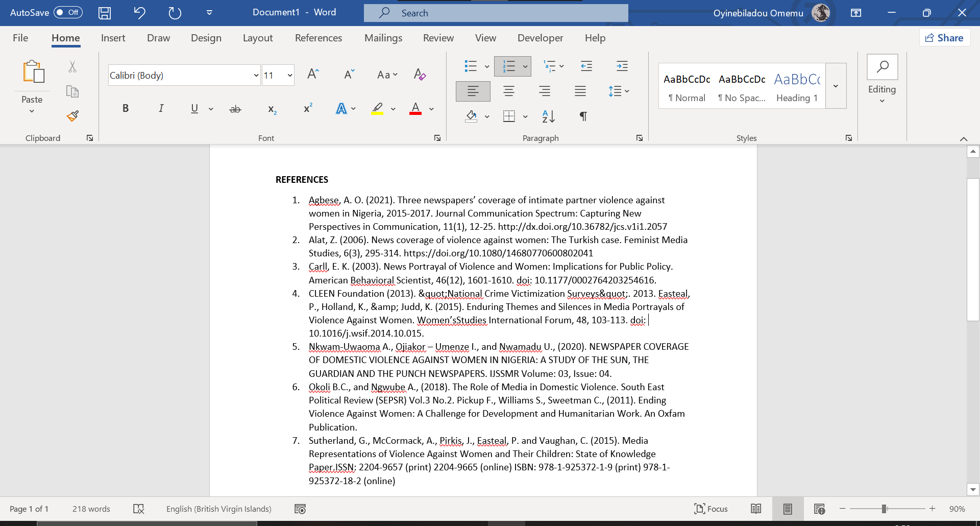Enable center text alignment

508,91
